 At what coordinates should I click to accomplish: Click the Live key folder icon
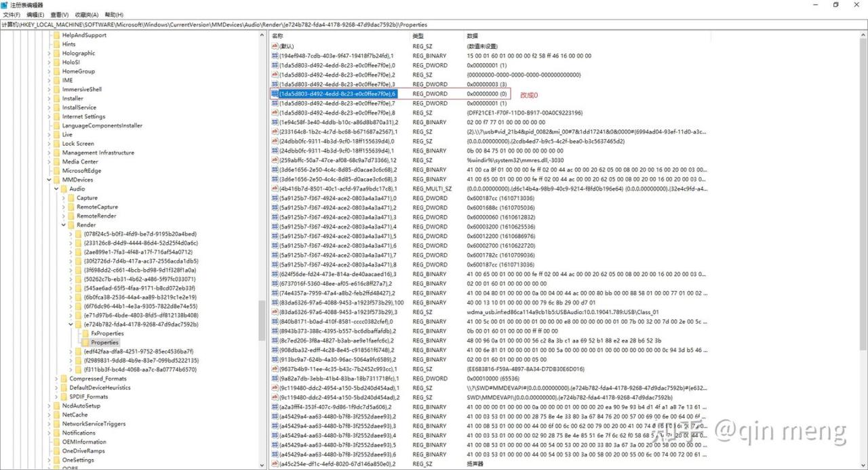[57, 134]
